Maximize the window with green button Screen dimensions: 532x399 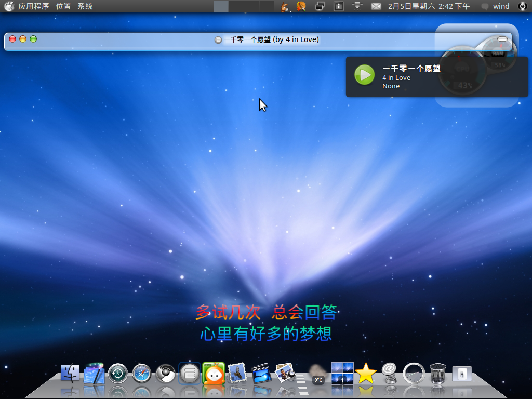point(33,39)
